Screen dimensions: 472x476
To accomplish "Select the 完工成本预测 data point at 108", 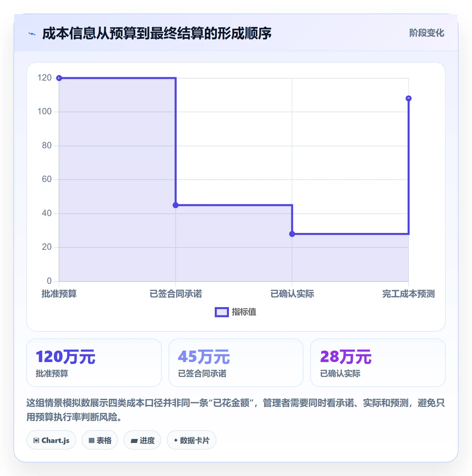I will pos(409,98).
